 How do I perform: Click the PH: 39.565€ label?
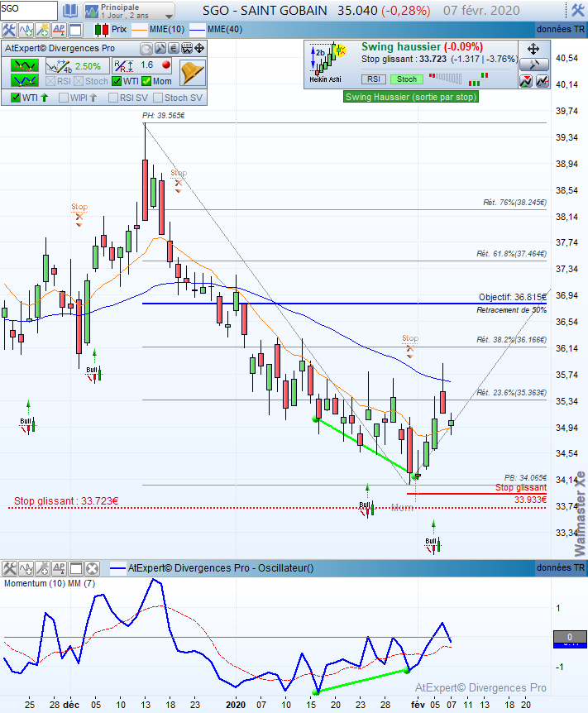point(164,116)
